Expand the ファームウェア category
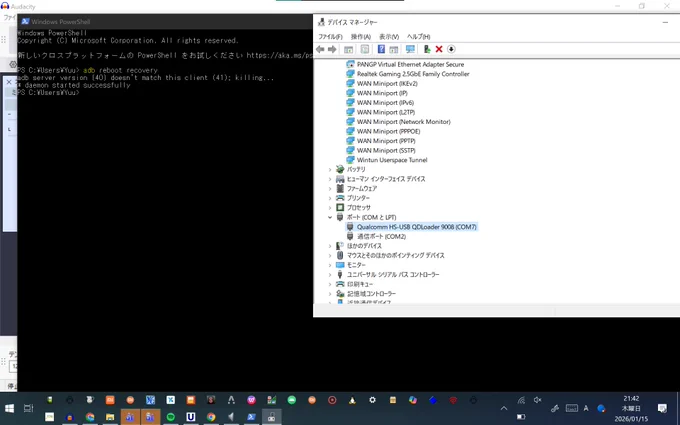Viewport: 680px width, 425px height. coord(330,189)
